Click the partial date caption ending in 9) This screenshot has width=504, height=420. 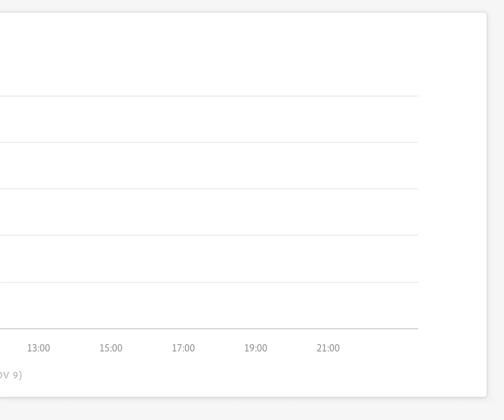tap(11, 375)
